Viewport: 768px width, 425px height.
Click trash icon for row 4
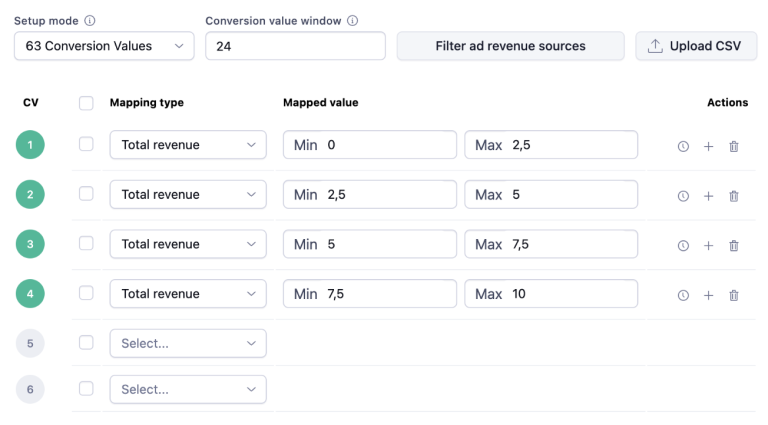coord(734,295)
